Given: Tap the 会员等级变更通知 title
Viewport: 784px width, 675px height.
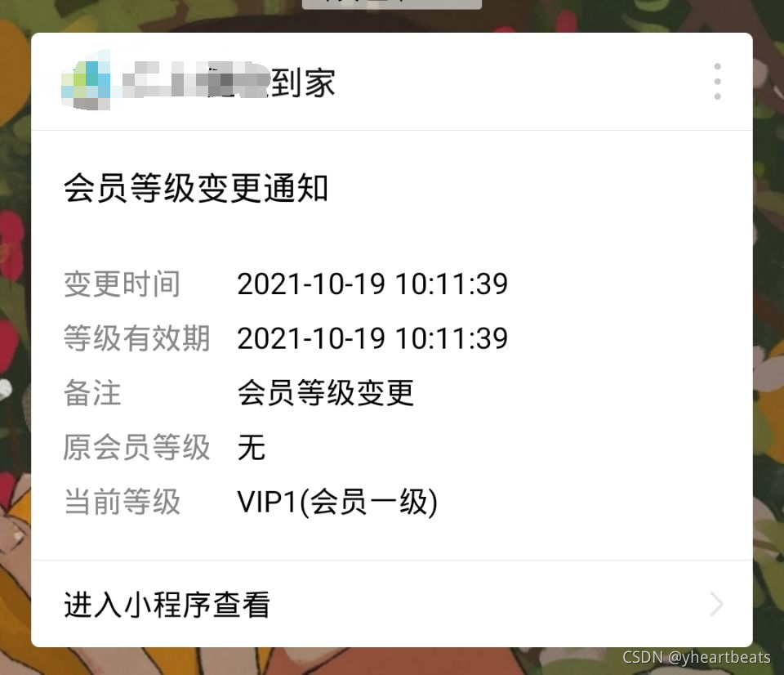Looking at the screenshot, I should click(x=196, y=188).
